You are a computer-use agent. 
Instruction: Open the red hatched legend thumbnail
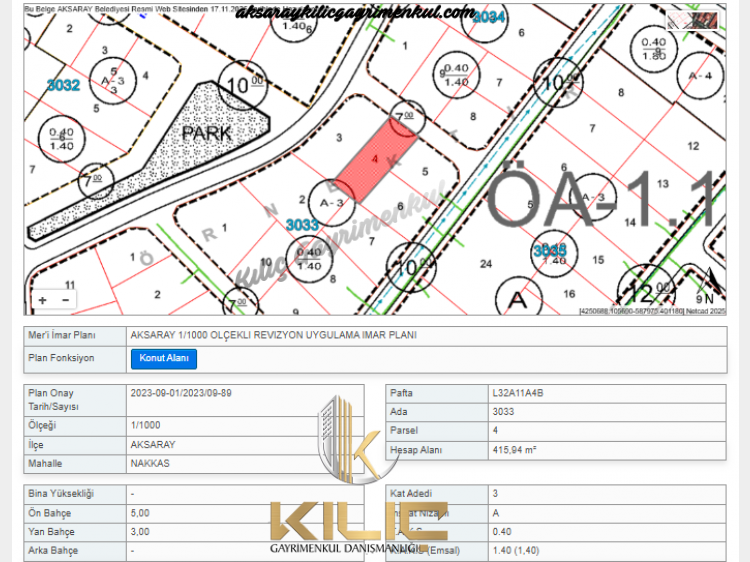coord(697,18)
